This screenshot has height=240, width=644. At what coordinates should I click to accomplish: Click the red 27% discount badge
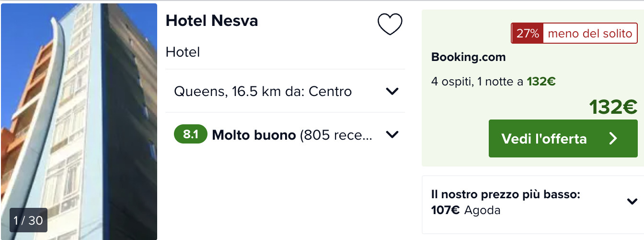(528, 34)
